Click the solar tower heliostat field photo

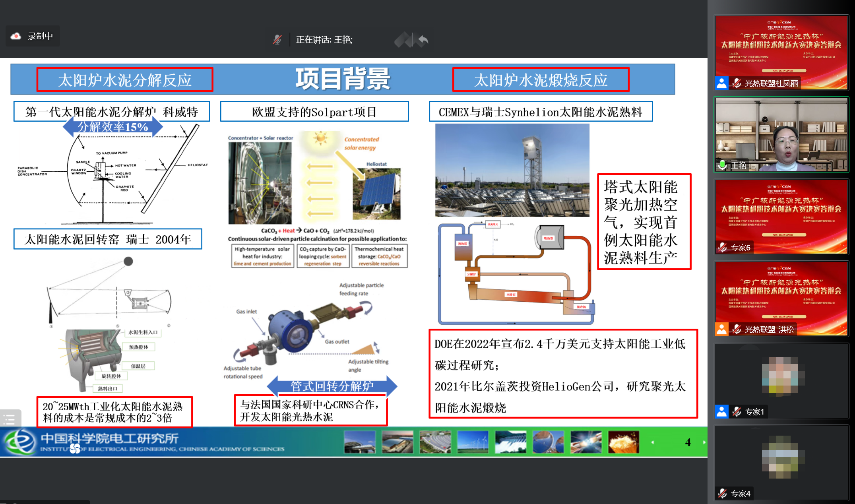point(512,170)
